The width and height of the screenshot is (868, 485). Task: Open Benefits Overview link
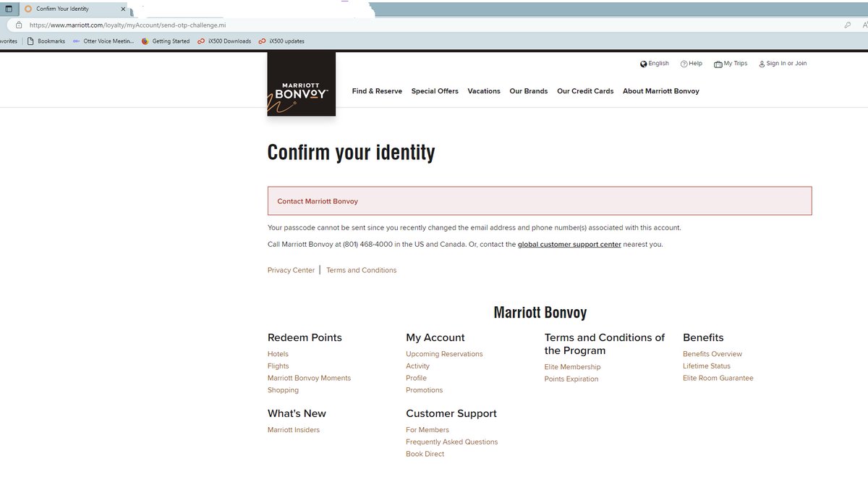[712, 354]
